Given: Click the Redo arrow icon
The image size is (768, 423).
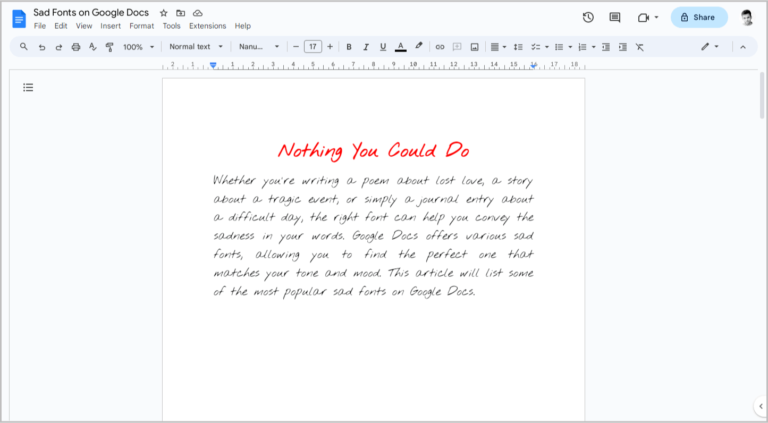Looking at the screenshot, I should (x=59, y=47).
